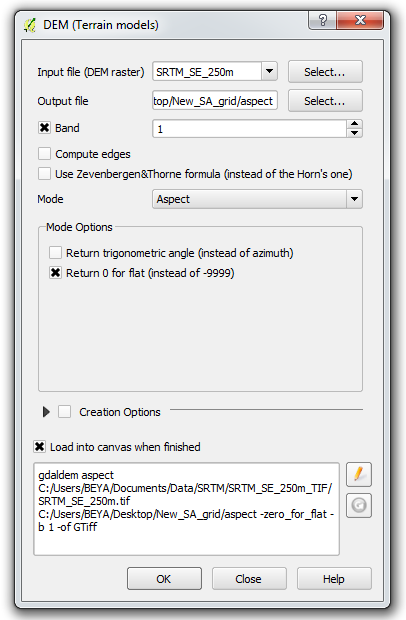Click the pencil edit command icon

[x=359, y=474]
